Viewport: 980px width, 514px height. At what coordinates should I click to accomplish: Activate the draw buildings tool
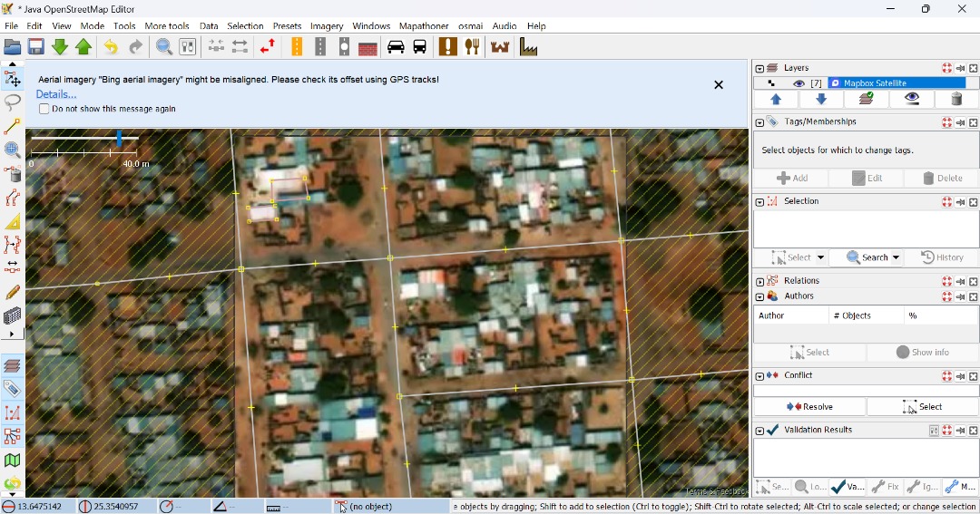pos(12,315)
